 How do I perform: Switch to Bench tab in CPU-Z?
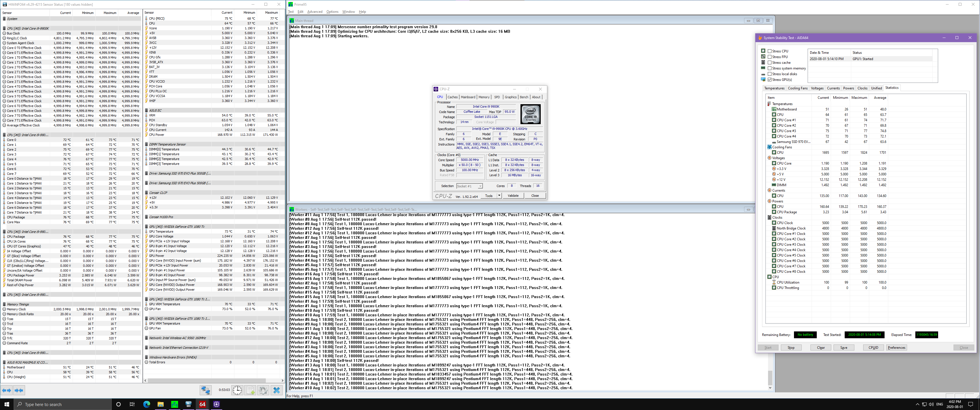[524, 97]
